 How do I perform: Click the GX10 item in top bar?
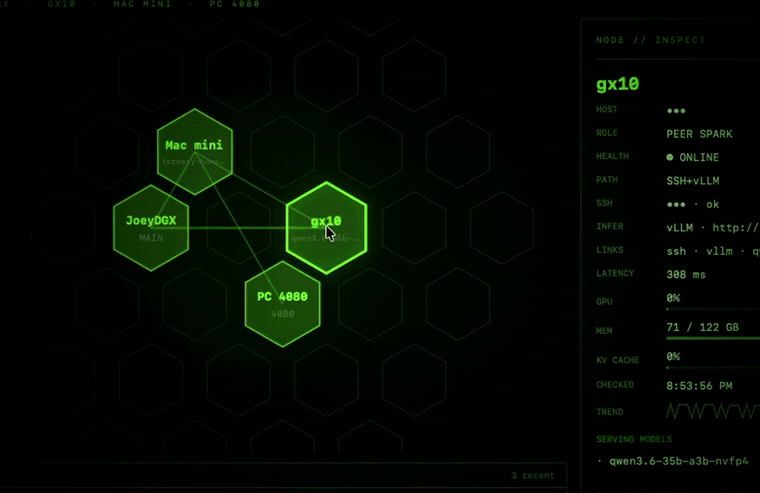pyautogui.click(x=62, y=4)
